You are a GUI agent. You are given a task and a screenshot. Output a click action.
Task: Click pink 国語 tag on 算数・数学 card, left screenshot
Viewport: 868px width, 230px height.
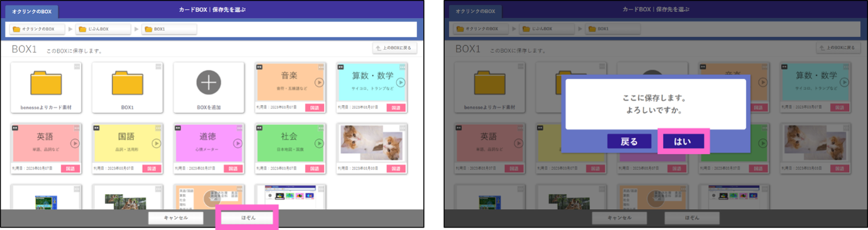pyautogui.click(x=396, y=107)
